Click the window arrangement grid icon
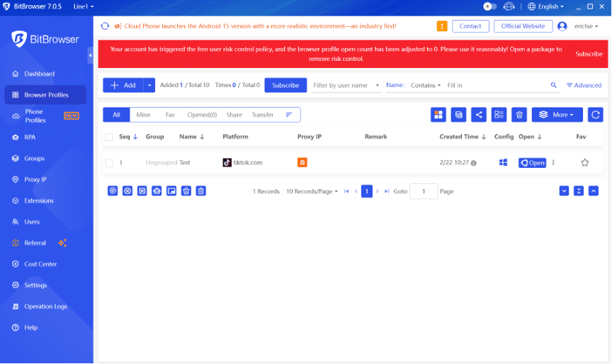 click(x=438, y=115)
